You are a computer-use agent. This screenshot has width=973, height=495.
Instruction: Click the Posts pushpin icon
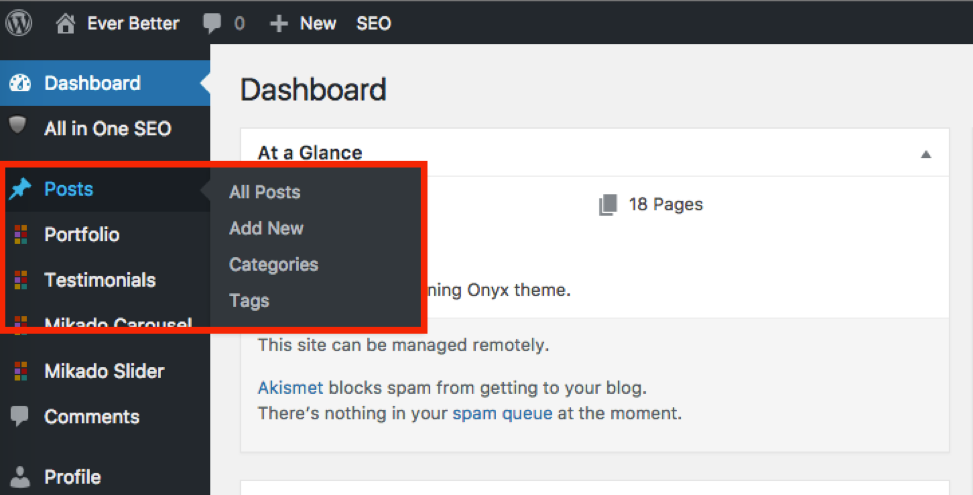(20, 189)
